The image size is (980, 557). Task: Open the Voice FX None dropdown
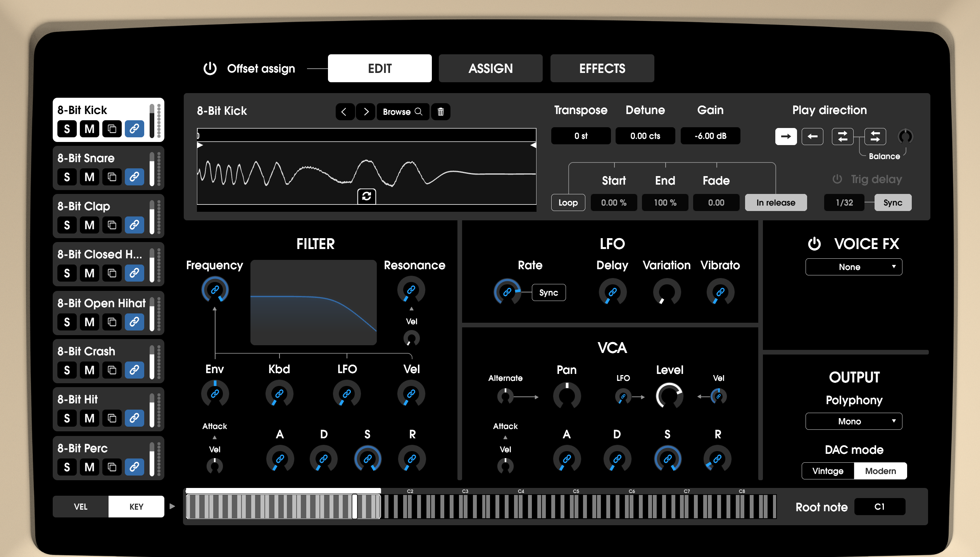[854, 267]
